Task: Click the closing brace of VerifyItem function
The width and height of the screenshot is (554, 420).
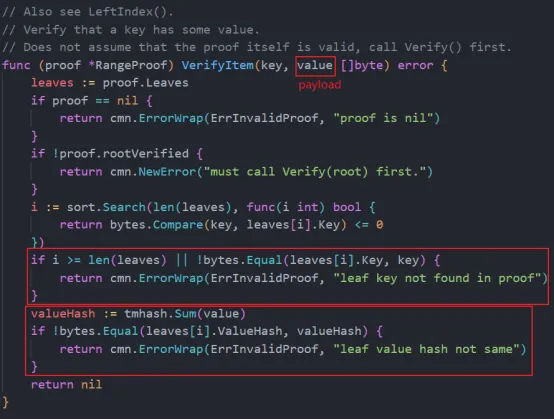Action: tap(5, 402)
